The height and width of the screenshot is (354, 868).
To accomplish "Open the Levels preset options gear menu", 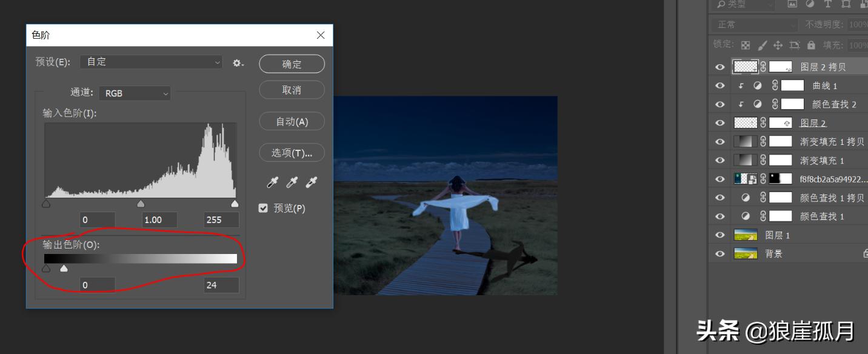I will (x=238, y=63).
